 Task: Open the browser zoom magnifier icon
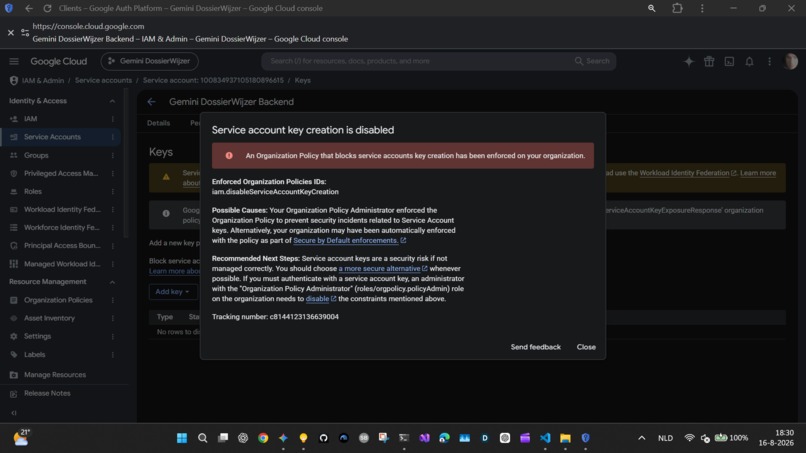coord(651,8)
